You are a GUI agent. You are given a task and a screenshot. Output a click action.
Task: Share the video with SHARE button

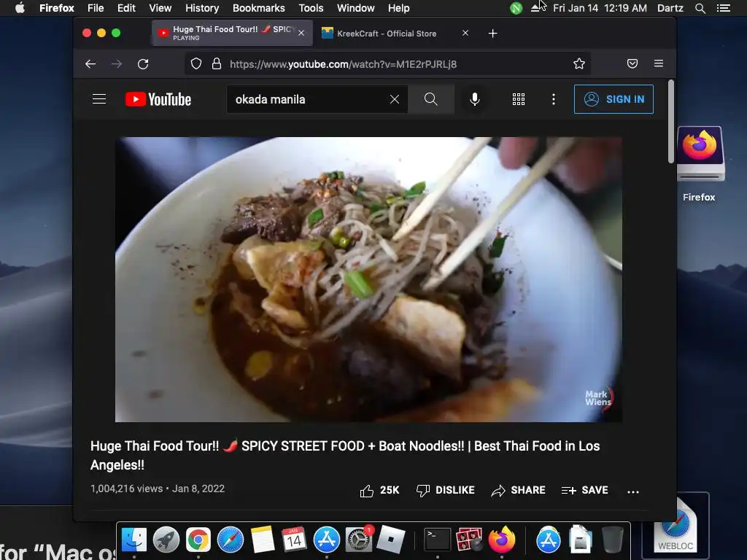(x=519, y=491)
